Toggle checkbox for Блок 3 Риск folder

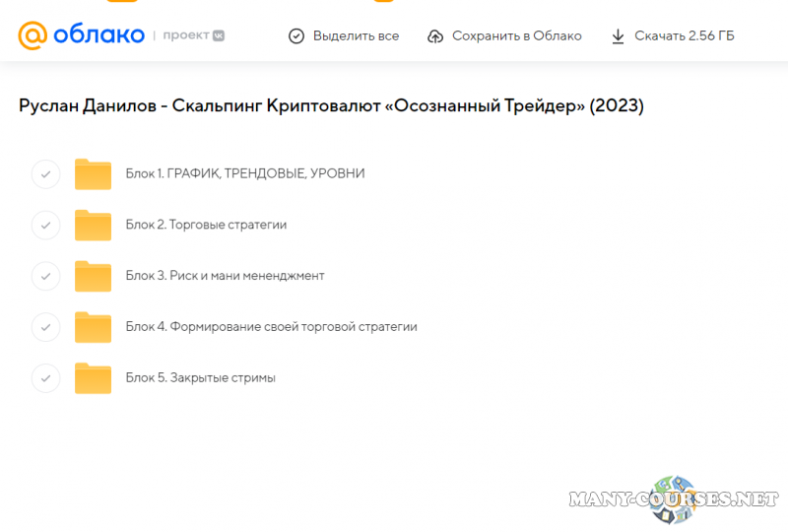(45, 276)
